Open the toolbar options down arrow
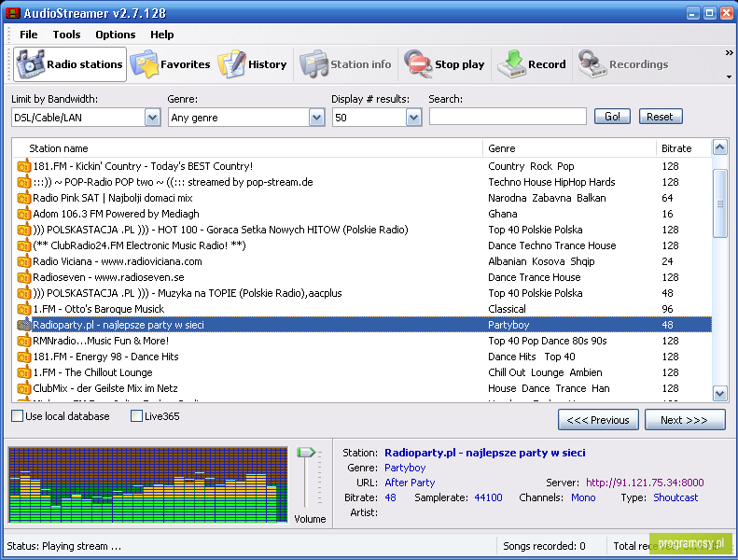The height and width of the screenshot is (560, 738). pos(729,77)
